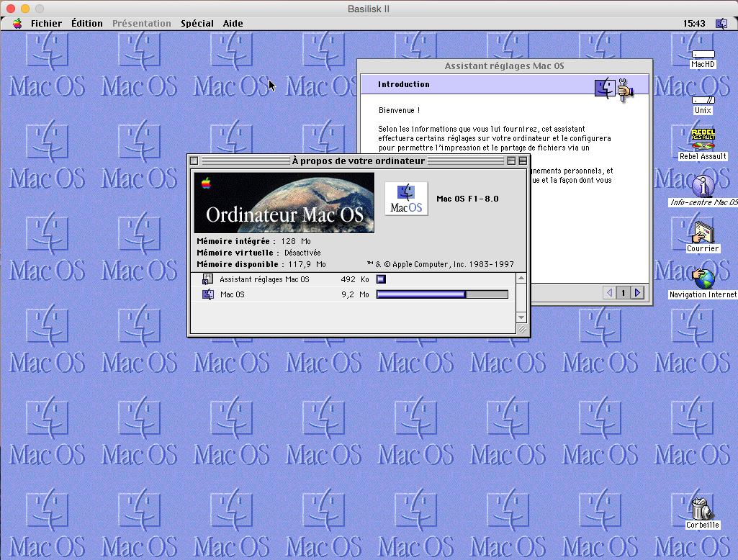
Task: Click the Assistant réglages Mac OS title bar
Action: [505, 66]
